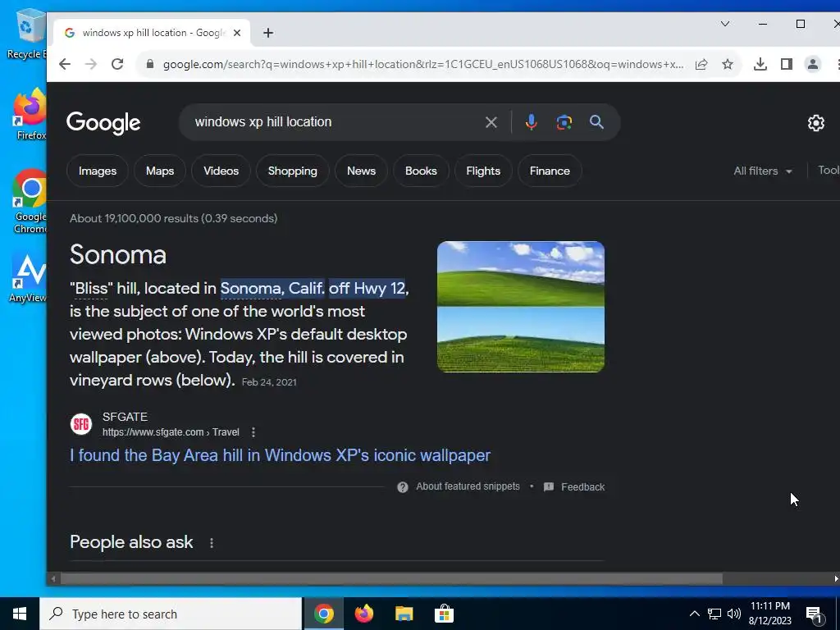Open network status tray icon
Image resolution: width=840 pixels, height=630 pixels.
point(714,614)
